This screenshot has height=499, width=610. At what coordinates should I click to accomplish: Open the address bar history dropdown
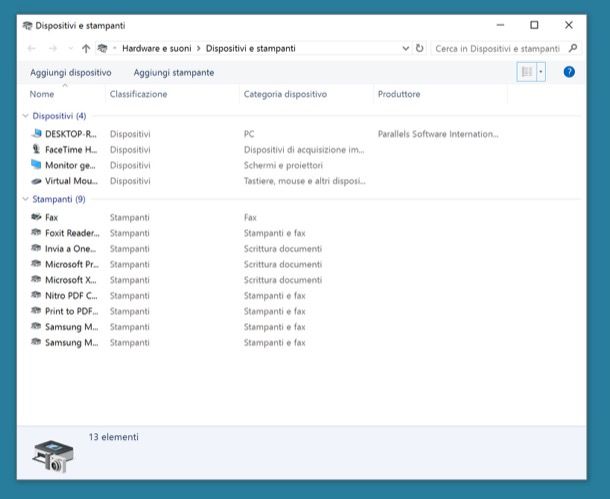[x=405, y=48]
